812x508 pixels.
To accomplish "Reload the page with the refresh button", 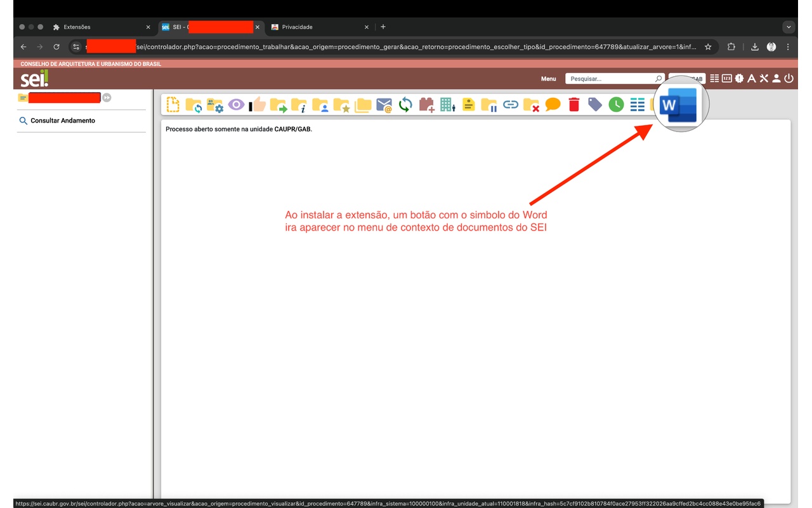I will pyautogui.click(x=56, y=47).
